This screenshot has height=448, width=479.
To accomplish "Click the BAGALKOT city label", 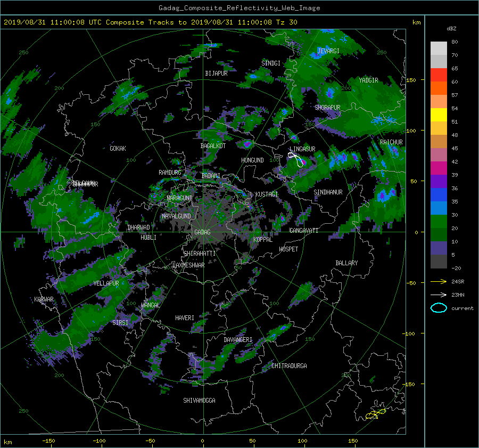I will click(x=213, y=146).
